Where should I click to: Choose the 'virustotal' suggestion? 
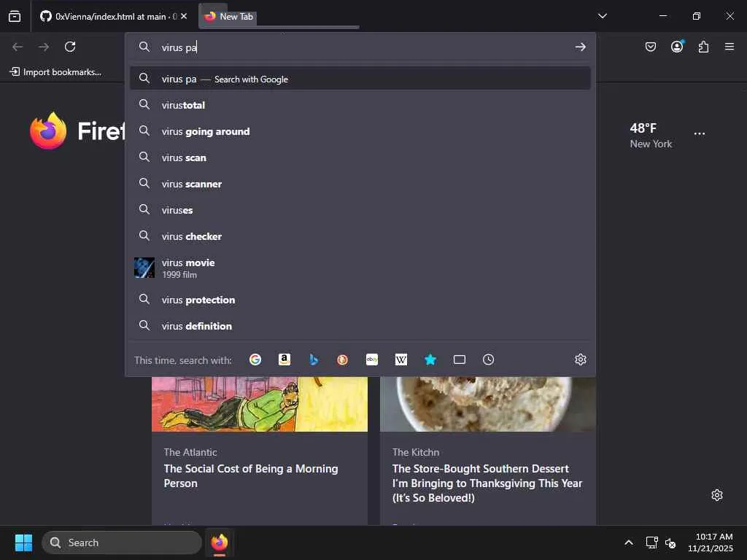point(360,105)
